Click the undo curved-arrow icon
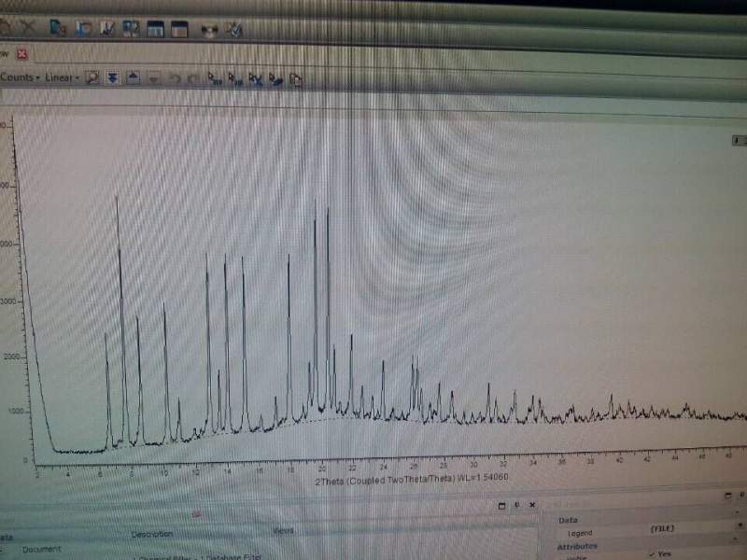747x560 pixels. click(175, 78)
